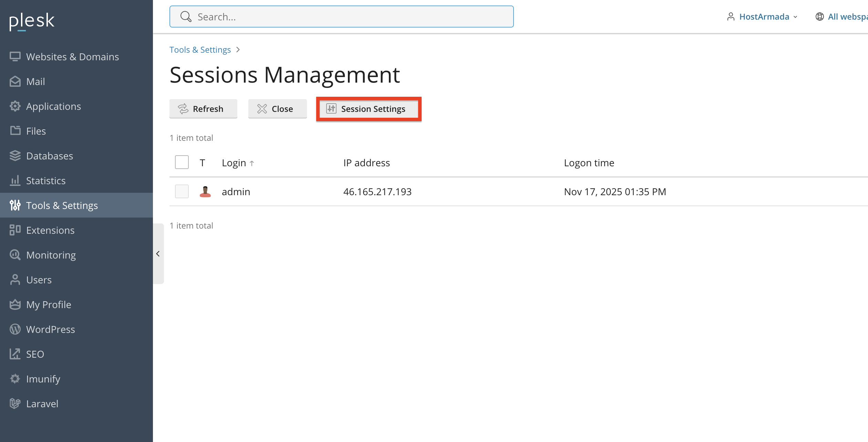Click the Logon time column header
Screen dimensions: 868x442
point(589,163)
